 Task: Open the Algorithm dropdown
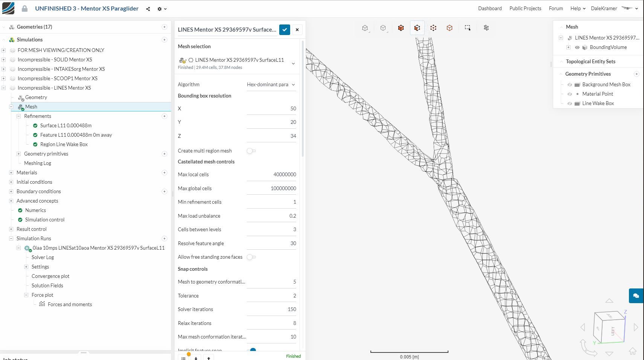271,85
